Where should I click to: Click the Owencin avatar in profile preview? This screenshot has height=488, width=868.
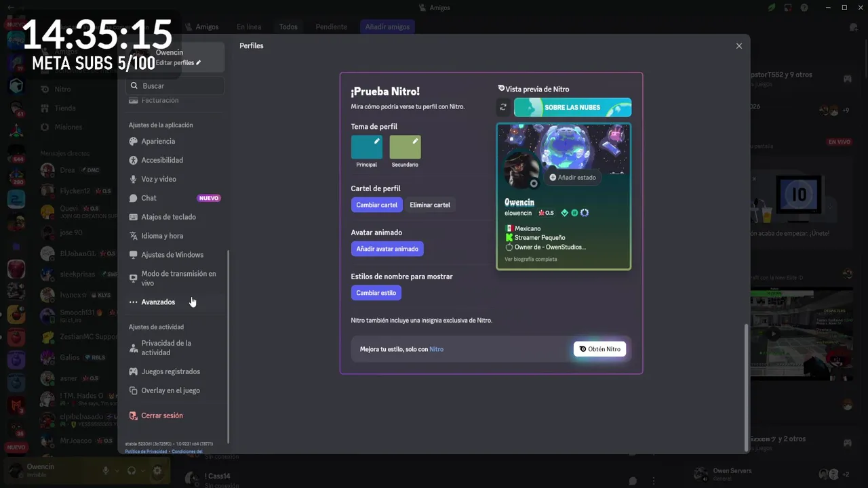(x=521, y=169)
